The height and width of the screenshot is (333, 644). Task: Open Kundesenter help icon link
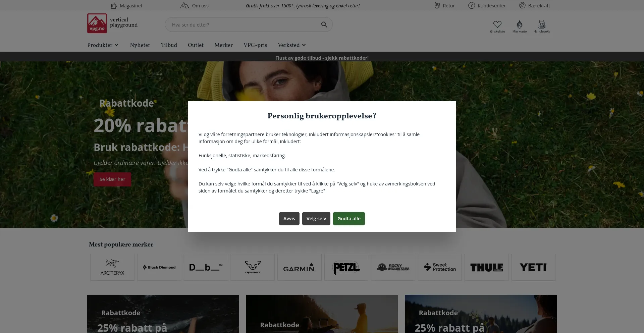pyautogui.click(x=472, y=6)
